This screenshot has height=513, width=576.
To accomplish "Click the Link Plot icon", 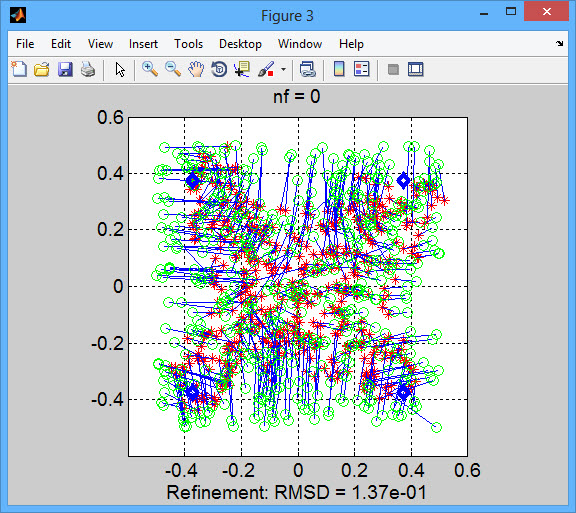I will coord(307,69).
